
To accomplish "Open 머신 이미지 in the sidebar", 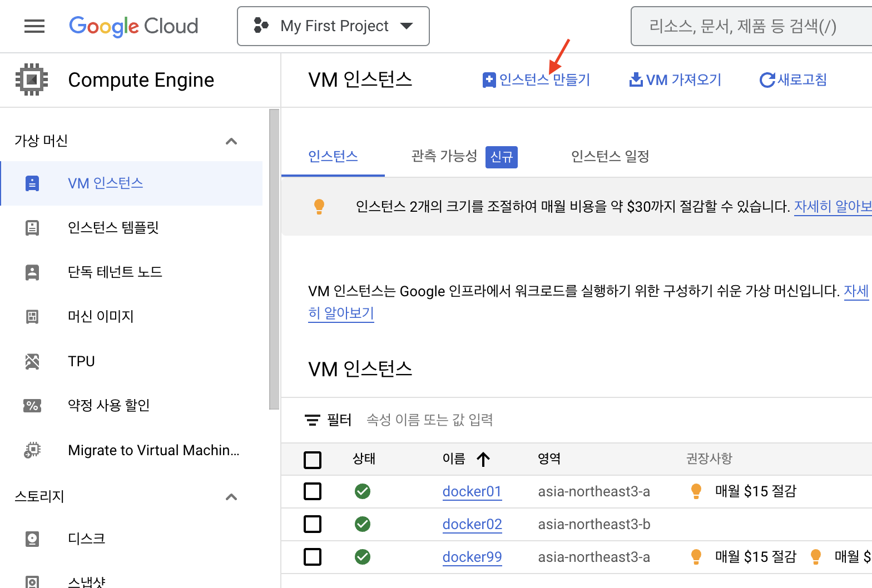I will point(132,317).
